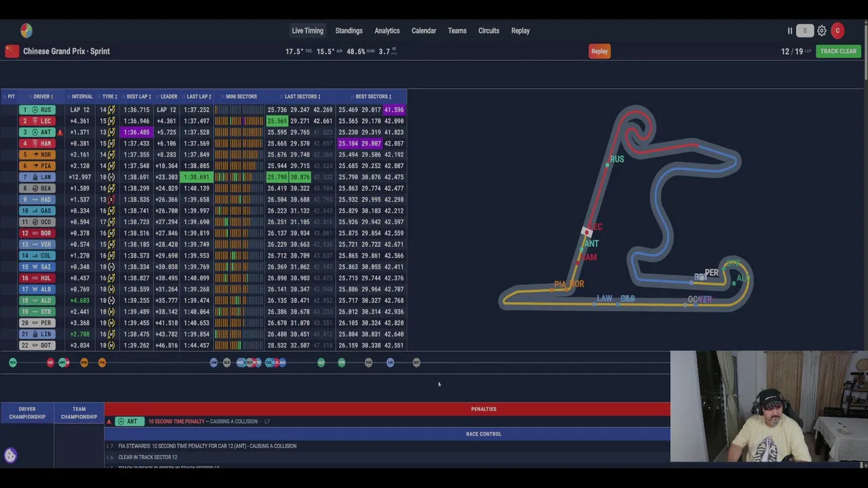Sort the table by Driver column
The image size is (868, 488).
[x=43, y=96]
